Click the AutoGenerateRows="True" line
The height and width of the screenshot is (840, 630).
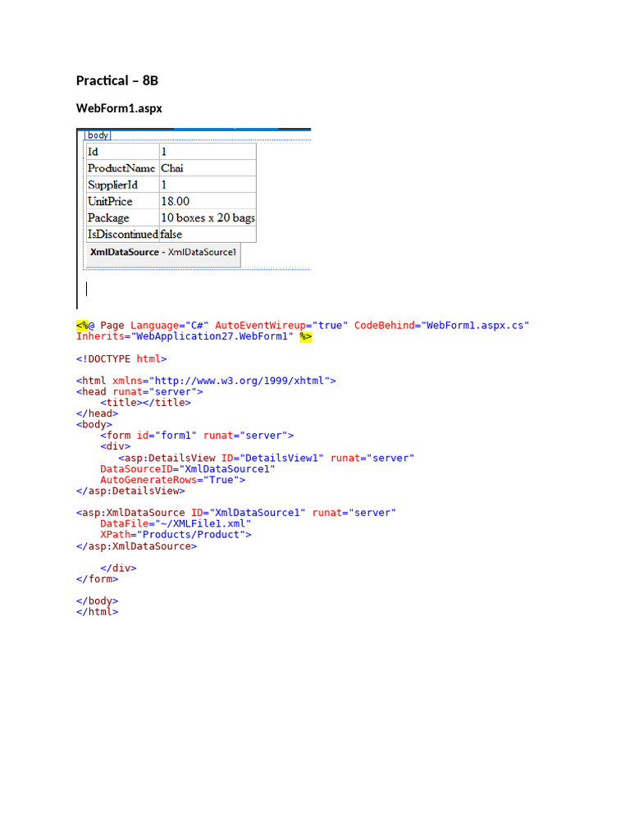pos(172,480)
